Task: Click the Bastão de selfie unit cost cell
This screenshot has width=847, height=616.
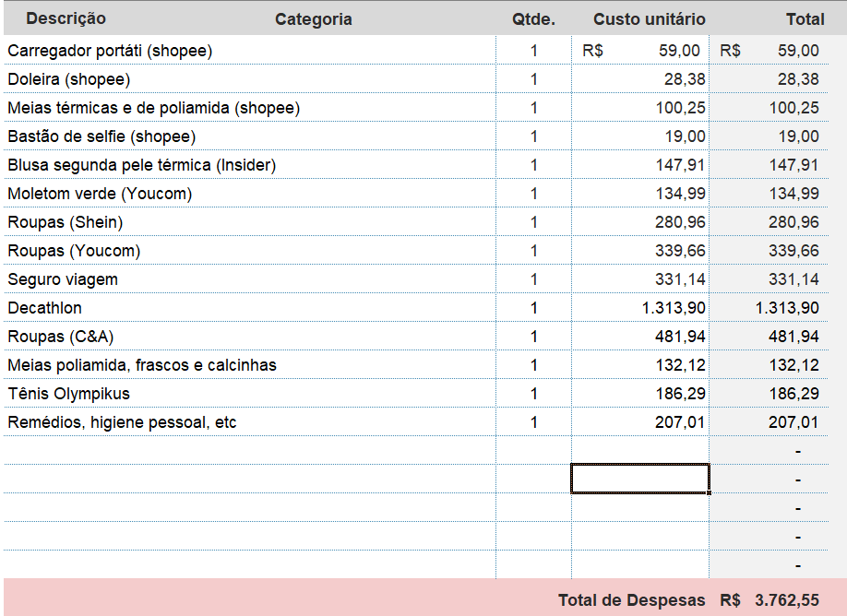Action: pos(640,136)
